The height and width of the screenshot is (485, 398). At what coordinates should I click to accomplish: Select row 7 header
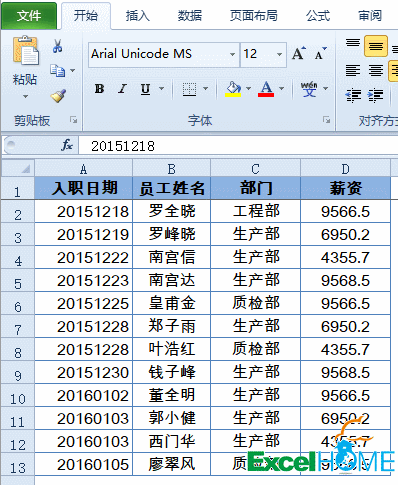[18, 326]
